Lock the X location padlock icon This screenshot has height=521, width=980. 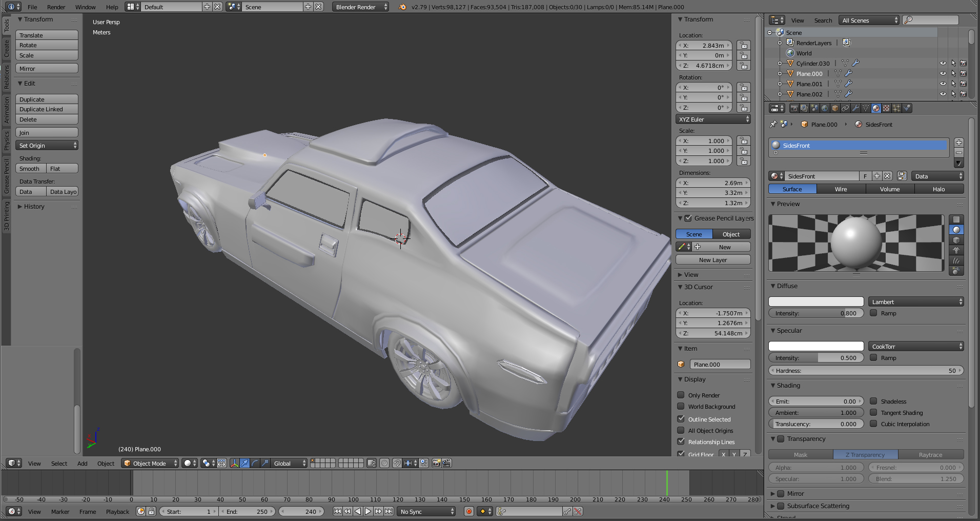coord(743,46)
